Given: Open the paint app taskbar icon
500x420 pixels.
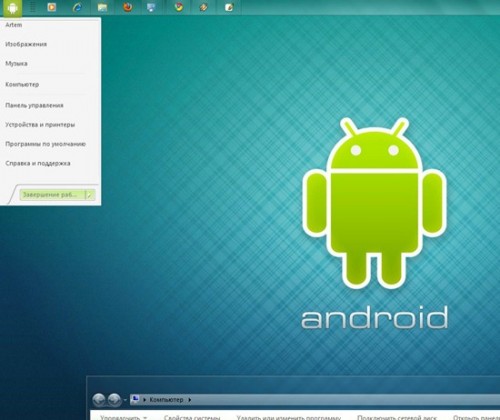Looking at the screenshot, I should click(x=229, y=7).
